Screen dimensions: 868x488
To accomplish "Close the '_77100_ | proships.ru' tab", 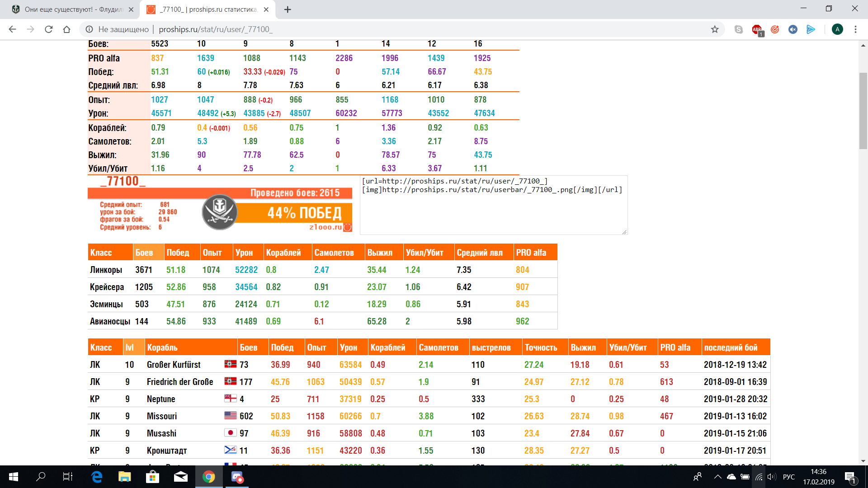I will [x=266, y=9].
